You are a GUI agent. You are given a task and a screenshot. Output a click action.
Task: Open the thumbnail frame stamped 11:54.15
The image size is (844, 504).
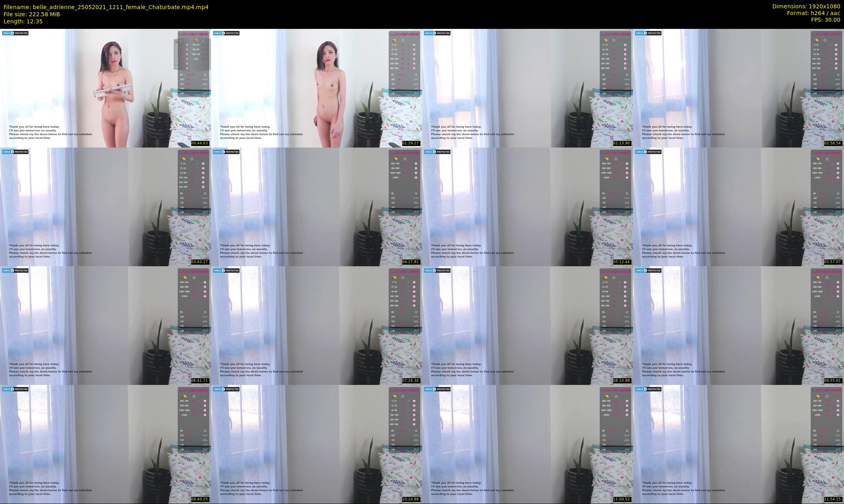(739, 444)
